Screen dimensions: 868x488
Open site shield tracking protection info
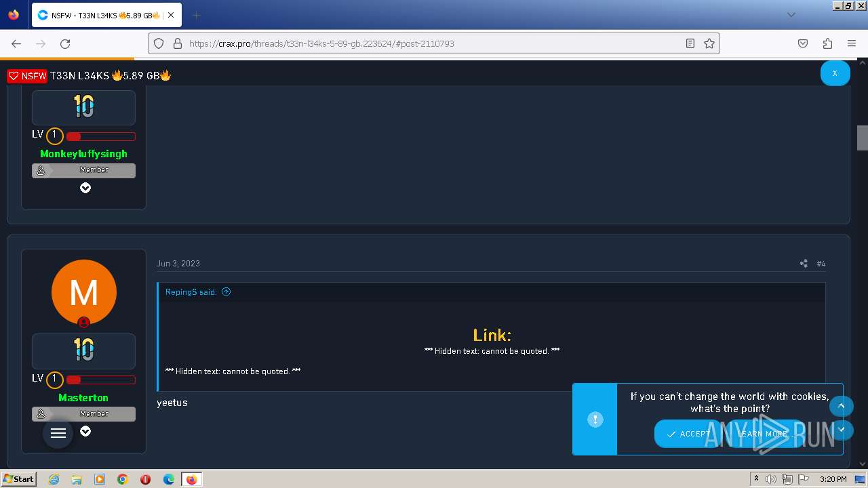pyautogui.click(x=159, y=43)
